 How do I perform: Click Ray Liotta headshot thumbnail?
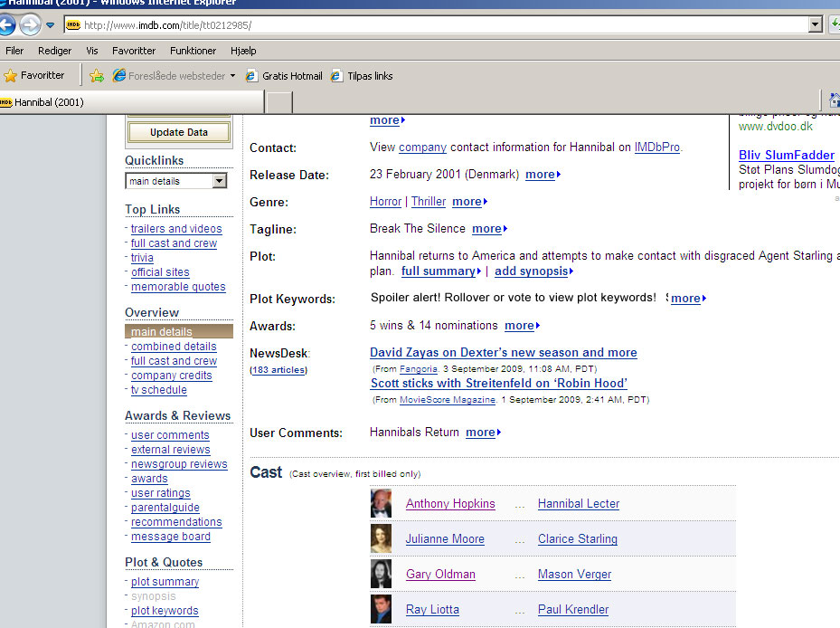[381, 609]
